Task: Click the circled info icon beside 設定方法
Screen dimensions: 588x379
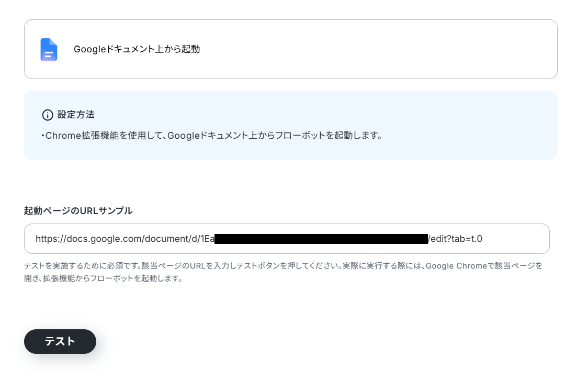Action: point(48,115)
